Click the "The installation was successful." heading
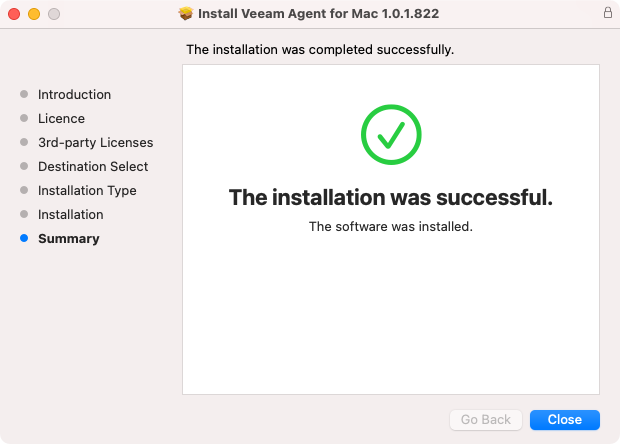 click(x=390, y=197)
